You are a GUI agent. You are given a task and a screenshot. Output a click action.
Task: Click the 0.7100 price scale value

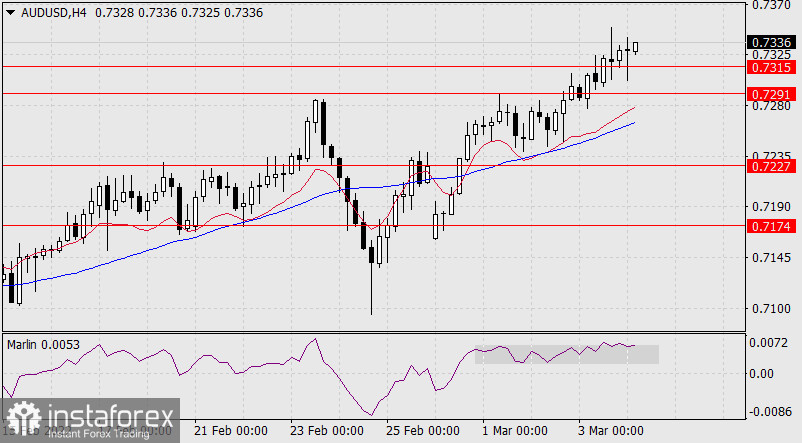click(x=771, y=308)
